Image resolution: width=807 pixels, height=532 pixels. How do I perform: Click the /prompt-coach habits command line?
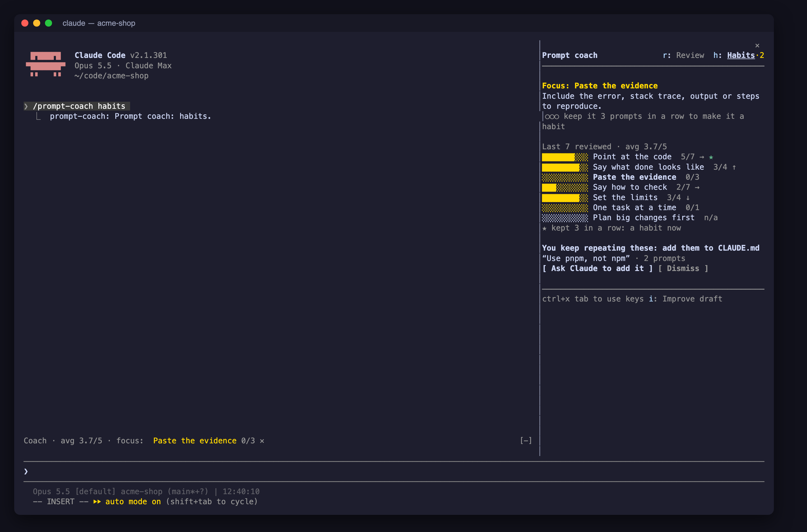[77, 106]
